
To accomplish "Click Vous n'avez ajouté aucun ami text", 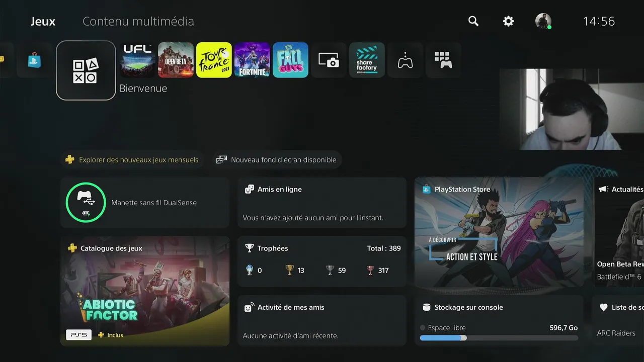I will (313, 218).
